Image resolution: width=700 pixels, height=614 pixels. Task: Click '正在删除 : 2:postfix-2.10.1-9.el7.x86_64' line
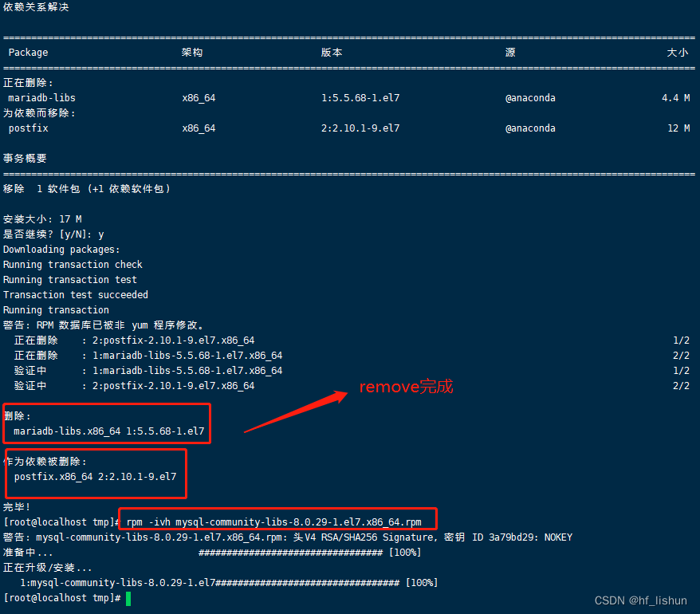(x=135, y=340)
